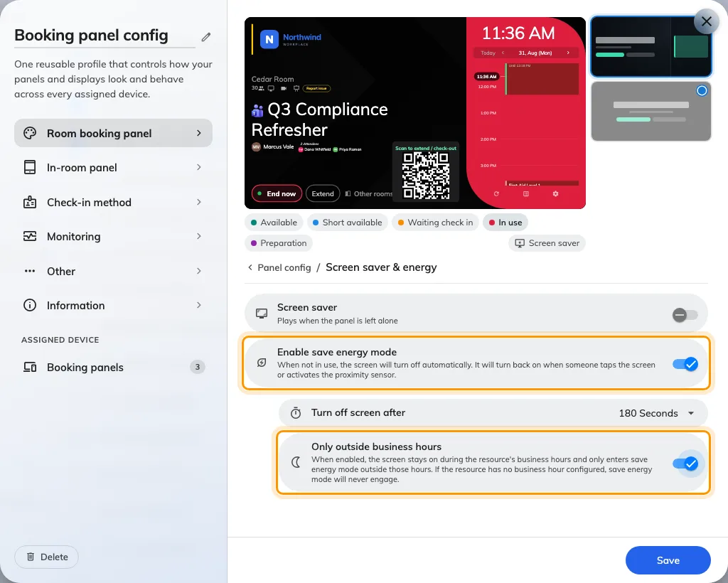This screenshot has height=583, width=728.
Task: Switch preview to Waiting check in state
Action: [x=436, y=223]
